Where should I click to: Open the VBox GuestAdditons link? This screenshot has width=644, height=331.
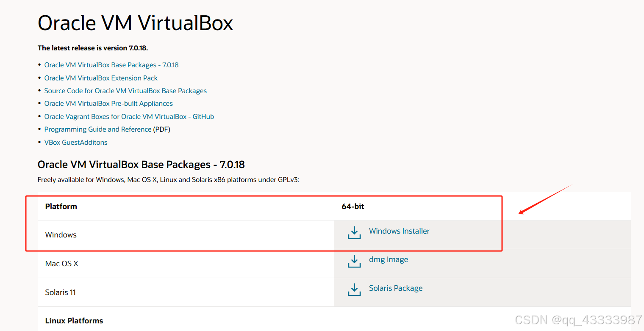coord(76,142)
